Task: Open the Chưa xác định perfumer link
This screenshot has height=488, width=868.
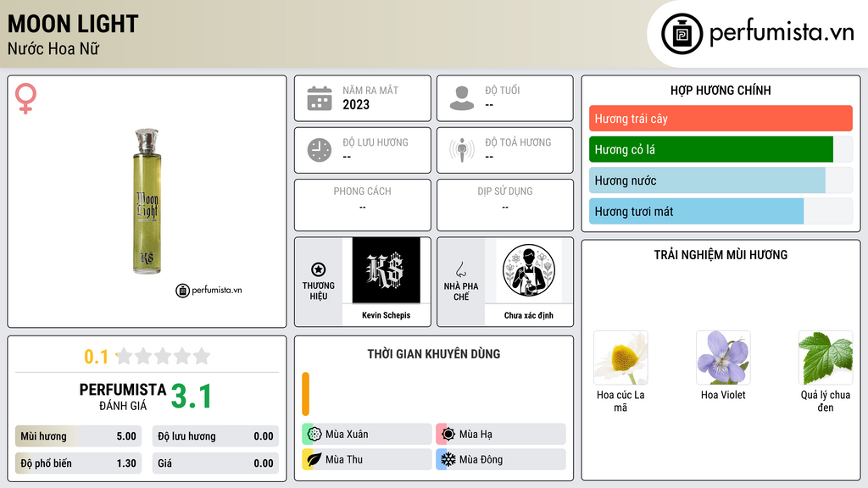Action: point(529,315)
